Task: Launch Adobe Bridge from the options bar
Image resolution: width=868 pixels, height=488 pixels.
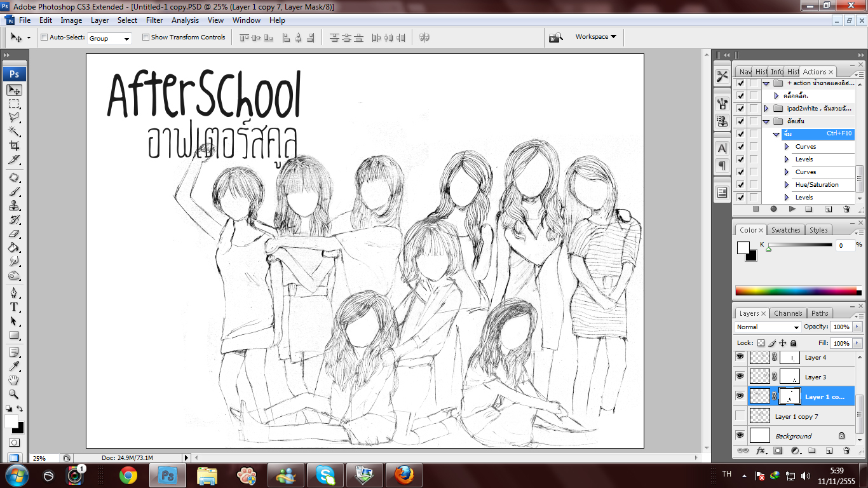Action: [556, 37]
